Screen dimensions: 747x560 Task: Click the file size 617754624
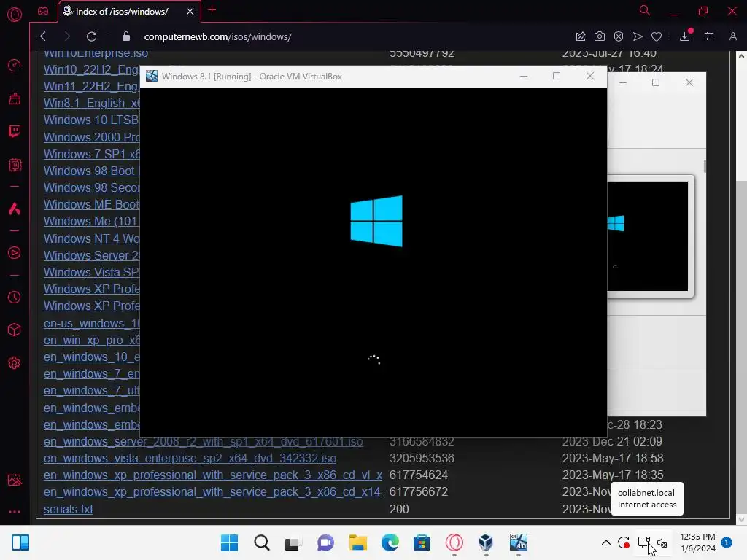coord(418,475)
